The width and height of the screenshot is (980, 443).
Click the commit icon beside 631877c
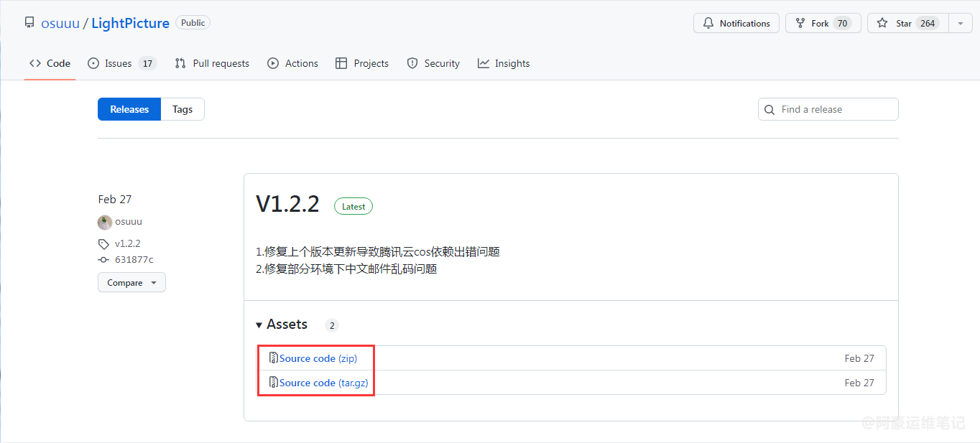click(x=103, y=260)
